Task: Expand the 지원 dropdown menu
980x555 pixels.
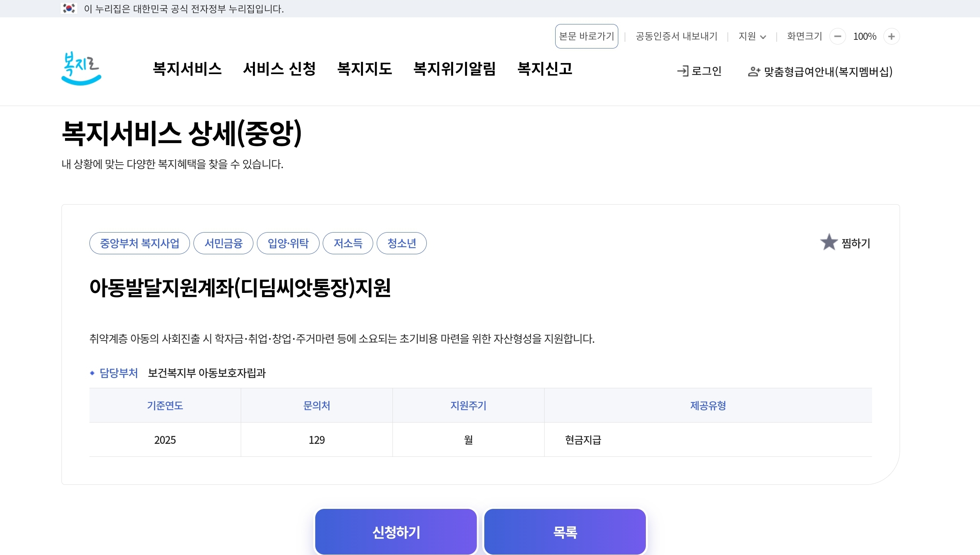Action: tap(752, 37)
